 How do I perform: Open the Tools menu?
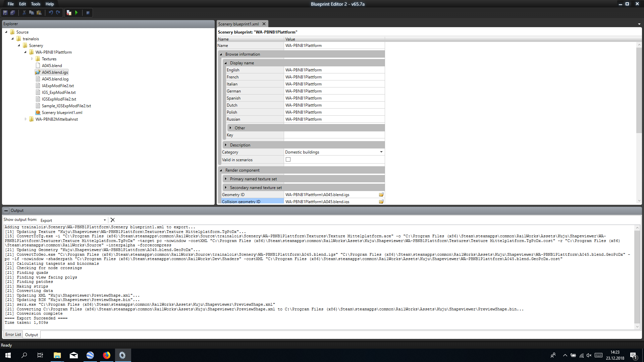tap(36, 4)
